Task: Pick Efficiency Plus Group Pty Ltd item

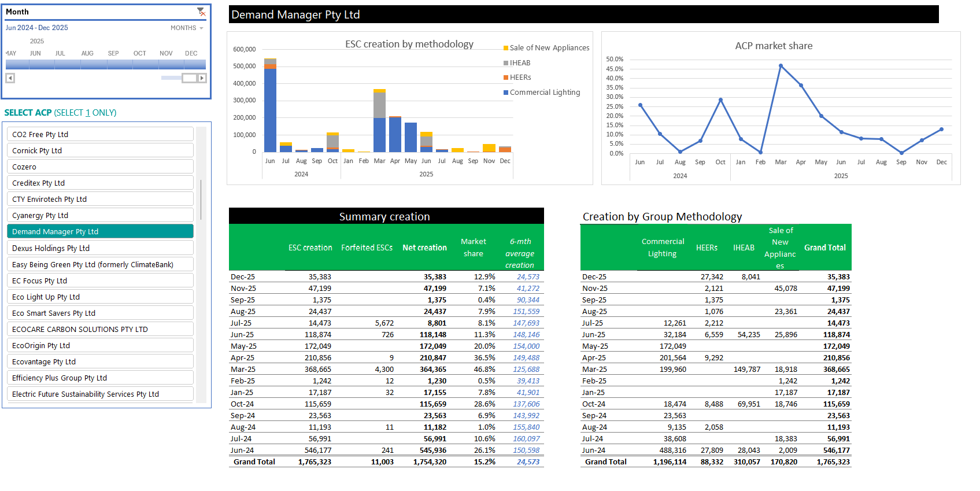Action: (100, 378)
